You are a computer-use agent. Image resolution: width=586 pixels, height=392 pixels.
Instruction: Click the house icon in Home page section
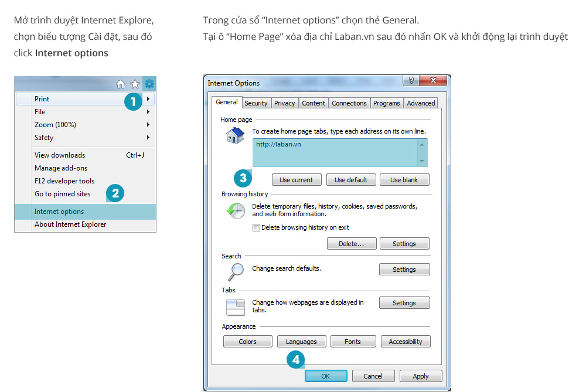pos(235,135)
